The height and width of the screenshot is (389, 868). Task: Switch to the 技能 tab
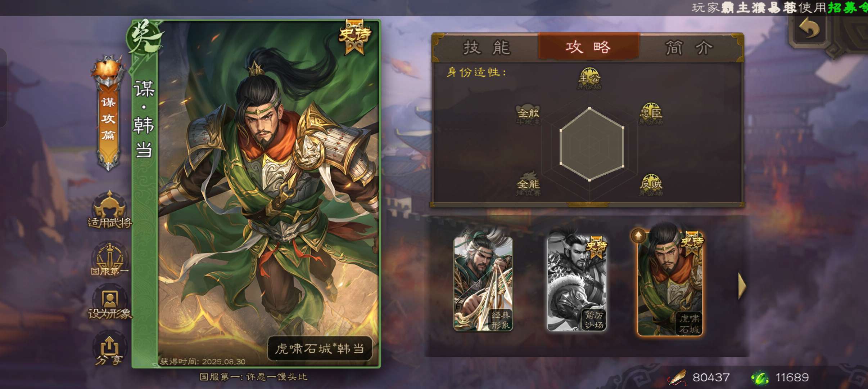(x=487, y=48)
